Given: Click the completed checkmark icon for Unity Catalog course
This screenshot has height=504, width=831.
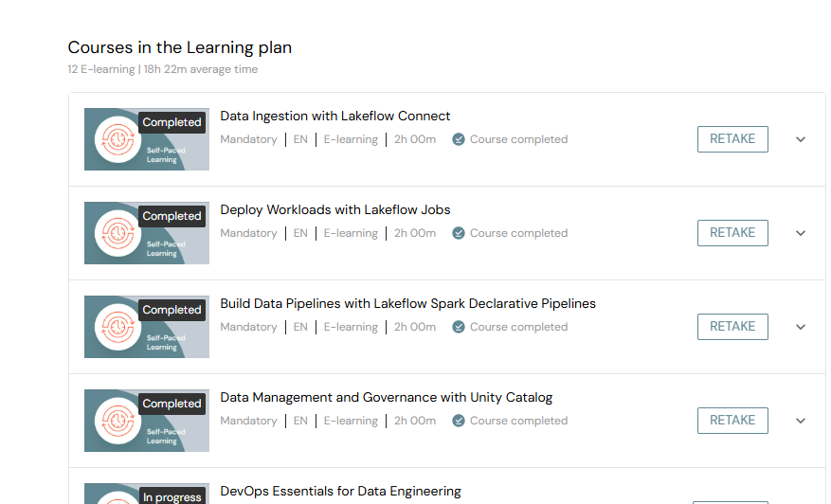Looking at the screenshot, I should point(459,421).
